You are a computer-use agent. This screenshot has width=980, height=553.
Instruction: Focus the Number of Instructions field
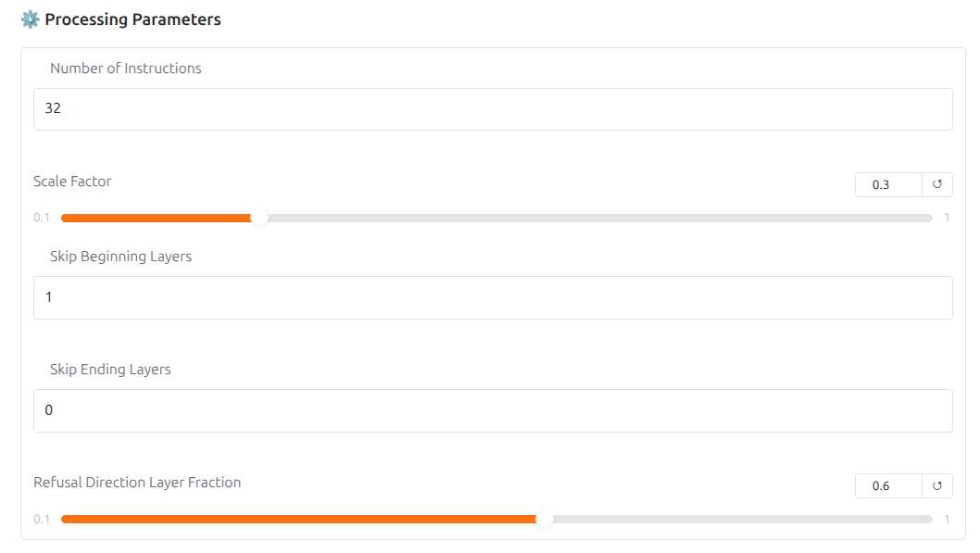(x=493, y=109)
